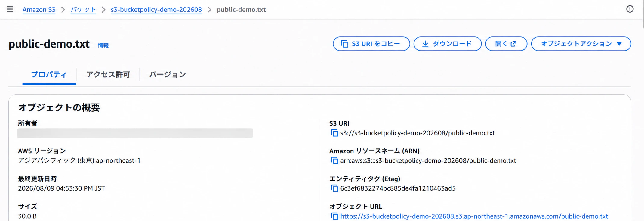This screenshot has height=221, width=644.
Task: Click the ダウンロード button
Action: click(448, 44)
